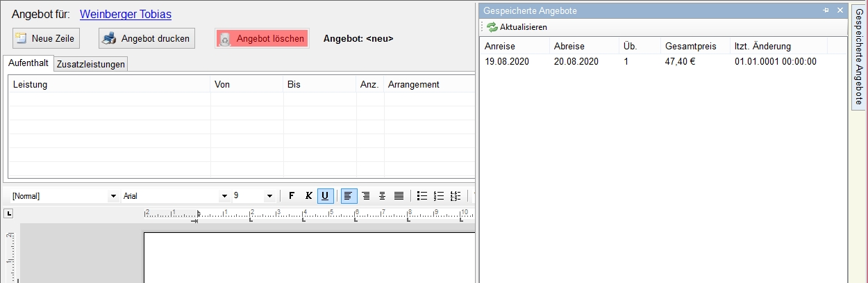Screen dimensions: 868x283
Task: Toggle underline (U) formatting
Action: point(325,196)
